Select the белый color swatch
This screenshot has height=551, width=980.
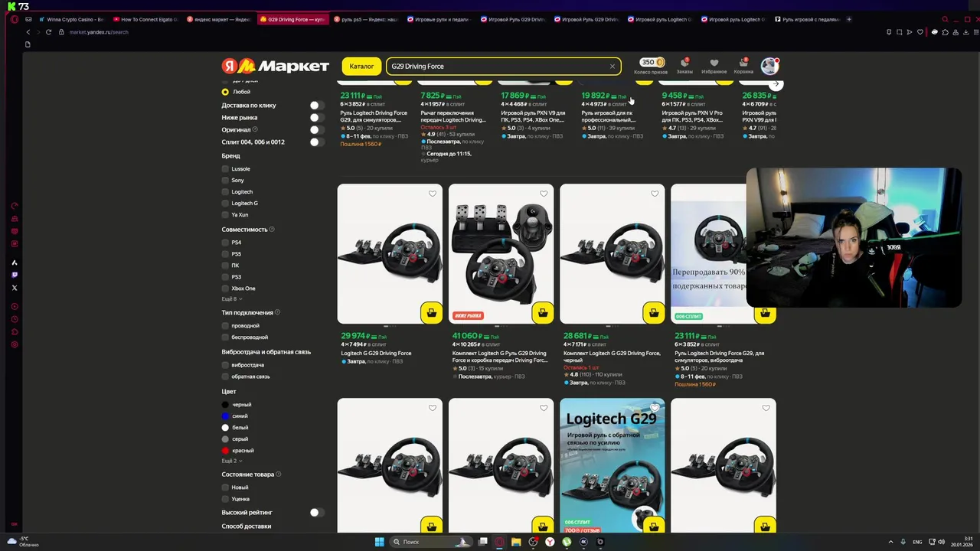(x=225, y=428)
